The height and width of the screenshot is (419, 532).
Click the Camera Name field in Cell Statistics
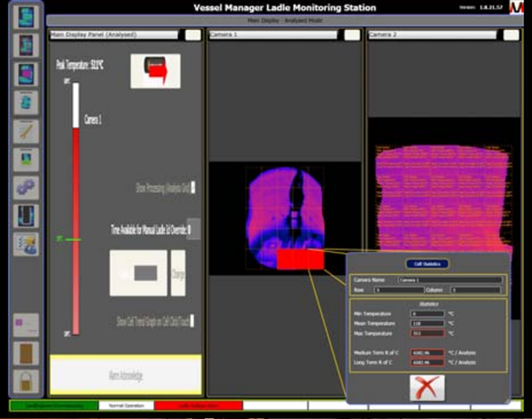[x=450, y=280]
